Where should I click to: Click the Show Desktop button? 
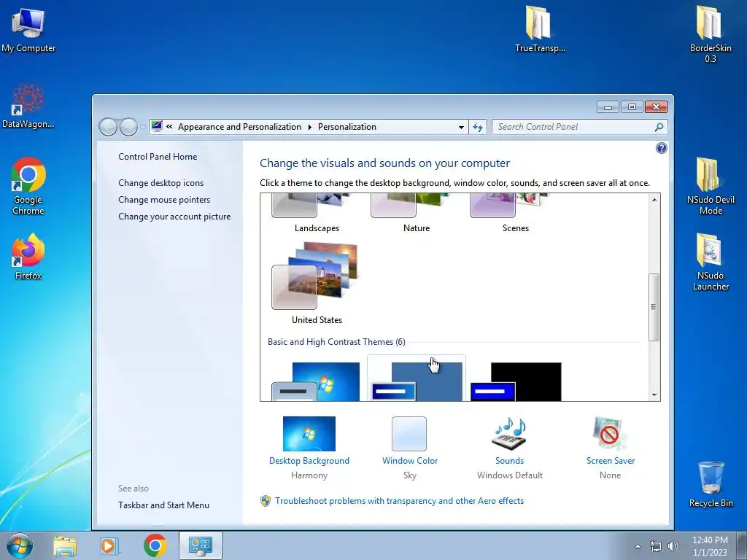[743, 545]
